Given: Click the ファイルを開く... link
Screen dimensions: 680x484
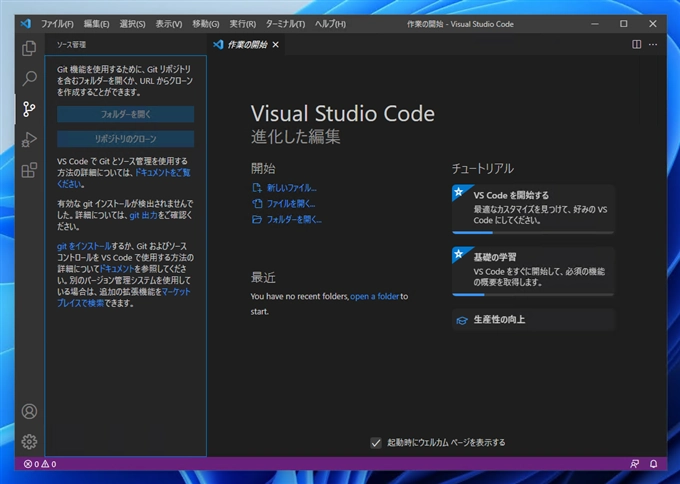Looking at the screenshot, I should pyautogui.click(x=291, y=204).
